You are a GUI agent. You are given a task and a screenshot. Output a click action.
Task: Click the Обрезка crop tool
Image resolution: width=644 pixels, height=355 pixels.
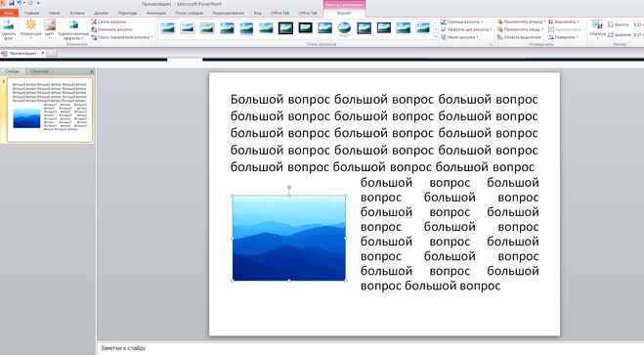pos(597,28)
